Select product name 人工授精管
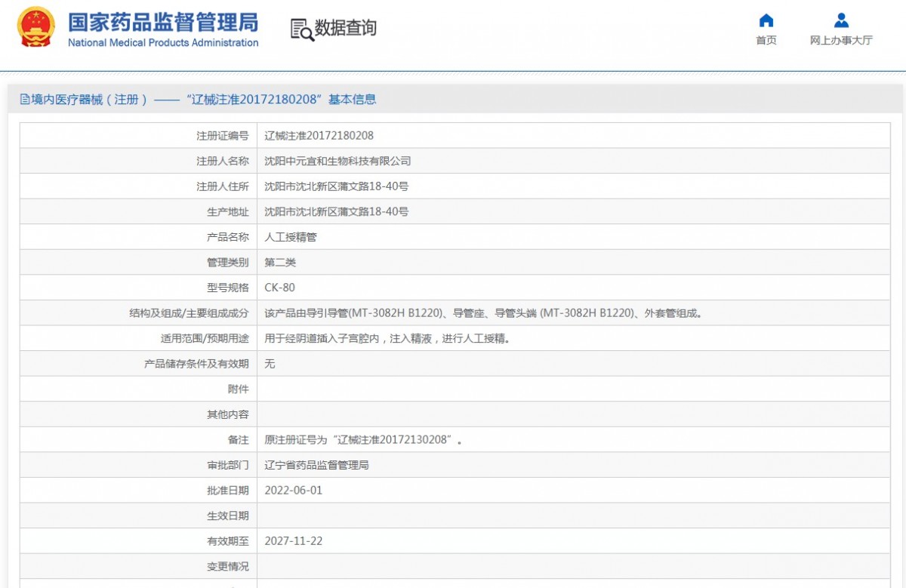Image resolution: width=906 pixels, height=588 pixels. pos(291,237)
